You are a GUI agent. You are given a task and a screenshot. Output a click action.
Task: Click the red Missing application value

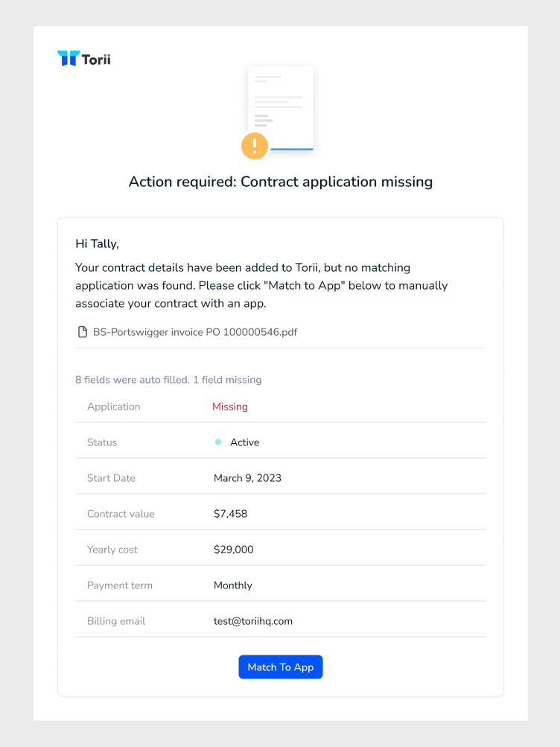coord(230,407)
